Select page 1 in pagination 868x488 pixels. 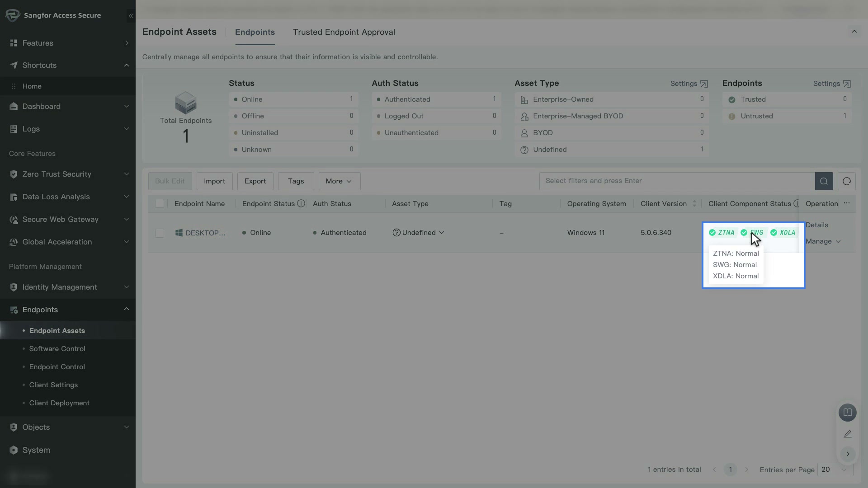pos(730,470)
